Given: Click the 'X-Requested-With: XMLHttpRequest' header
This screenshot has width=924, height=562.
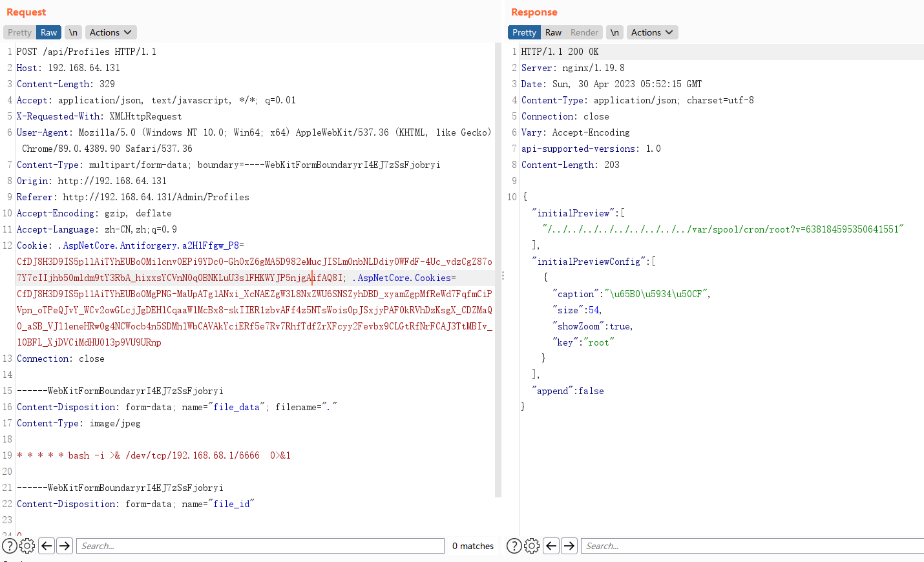Looking at the screenshot, I should coord(100,116).
